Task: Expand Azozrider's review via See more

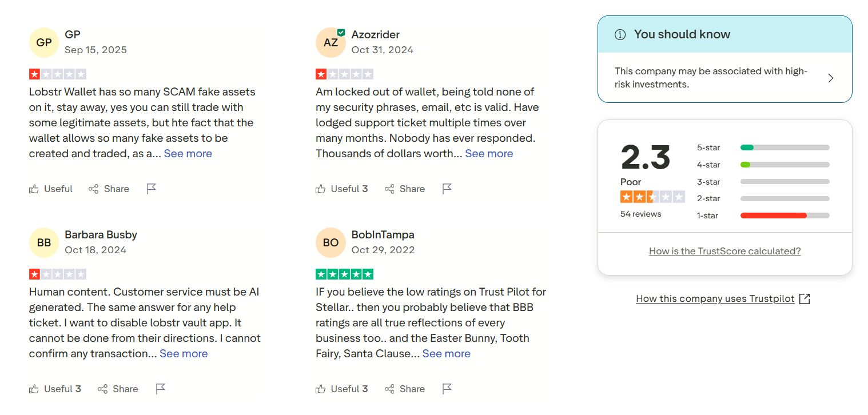Action: click(x=489, y=153)
